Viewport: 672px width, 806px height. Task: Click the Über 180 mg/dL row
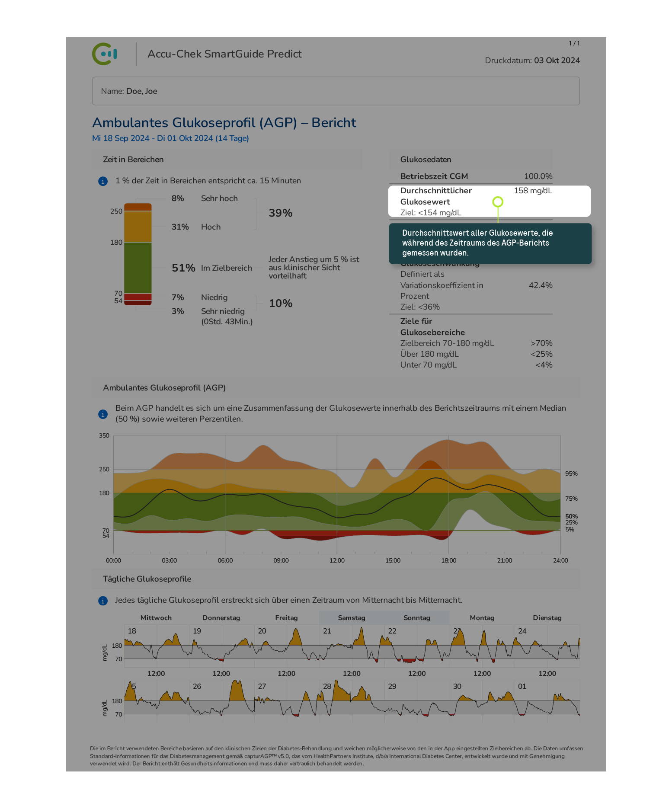click(476, 354)
